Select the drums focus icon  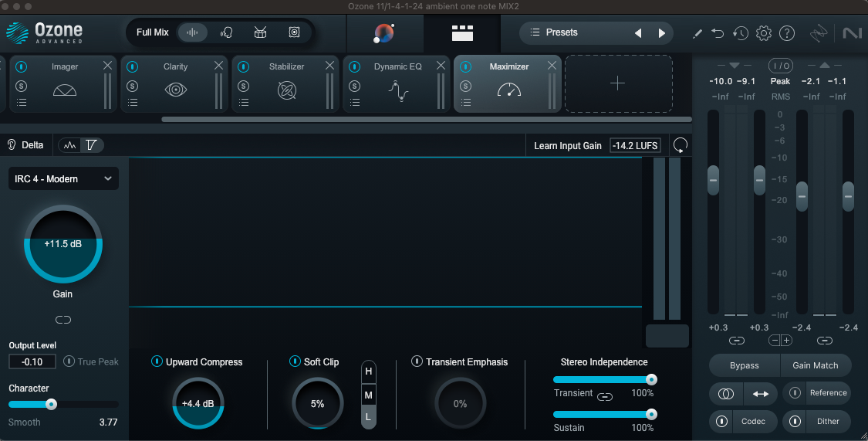[x=261, y=32]
